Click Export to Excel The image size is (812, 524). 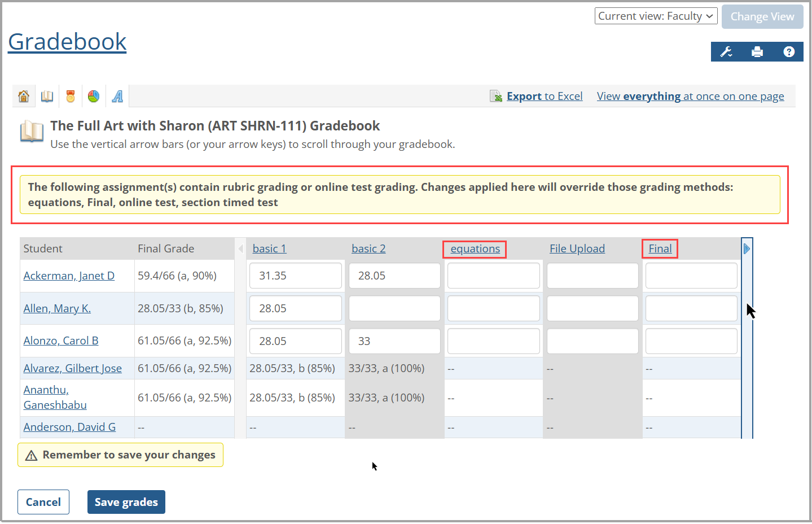(544, 95)
